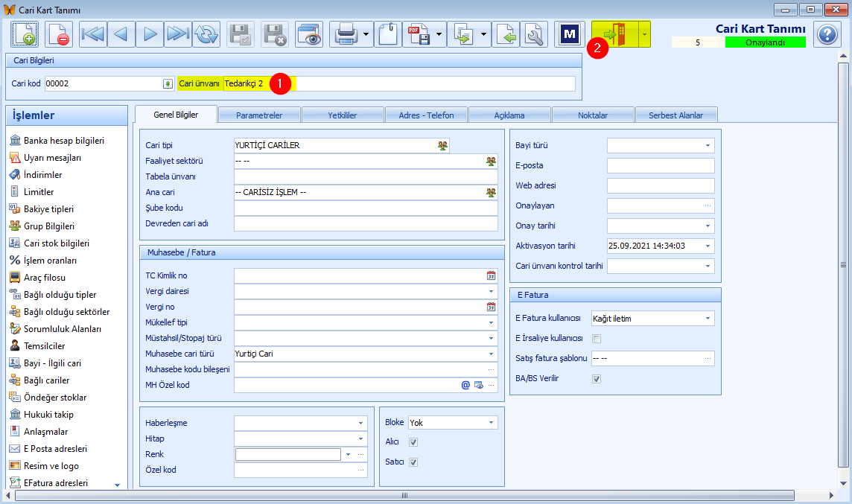Image resolution: width=852 pixels, height=504 pixels.
Task: Click the calendar icon in Vergi no field
Action: (x=492, y=307)
